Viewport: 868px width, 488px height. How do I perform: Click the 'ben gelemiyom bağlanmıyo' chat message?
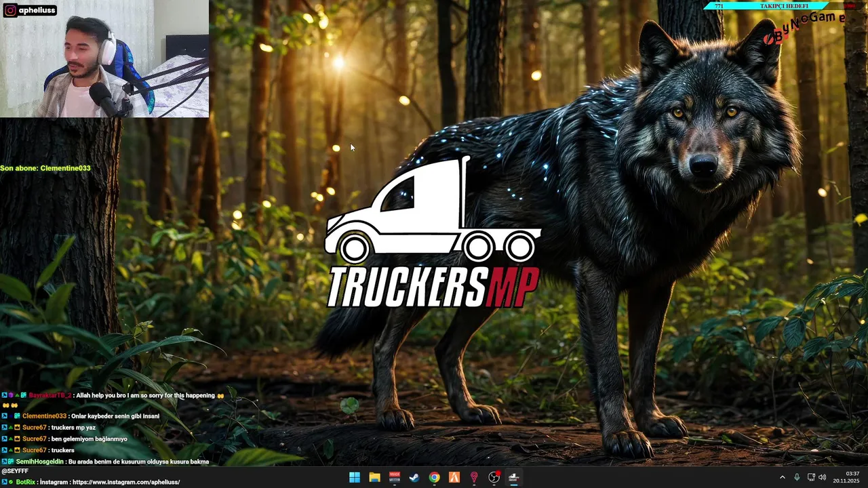point(64,439)
